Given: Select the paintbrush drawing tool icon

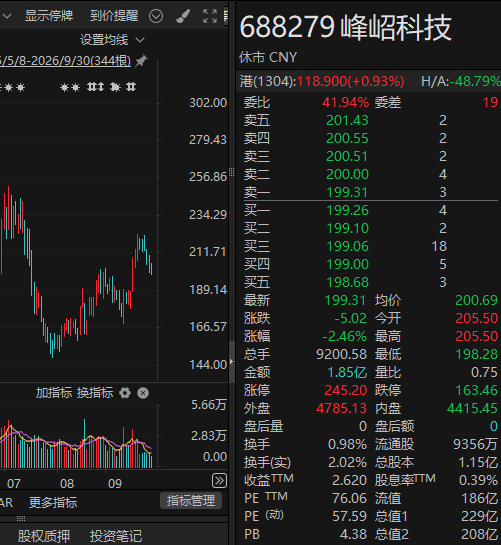Looking at the screenshot, I should 183,16.
